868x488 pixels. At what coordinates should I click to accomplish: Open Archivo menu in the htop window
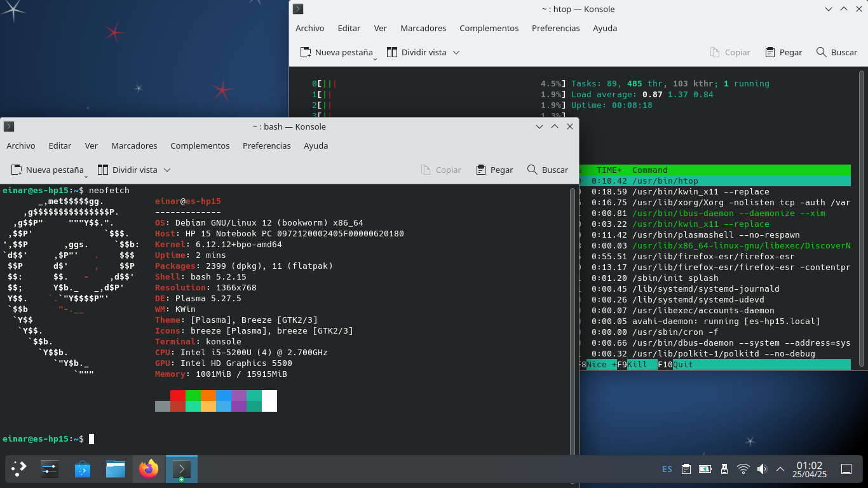click(310, 28)
